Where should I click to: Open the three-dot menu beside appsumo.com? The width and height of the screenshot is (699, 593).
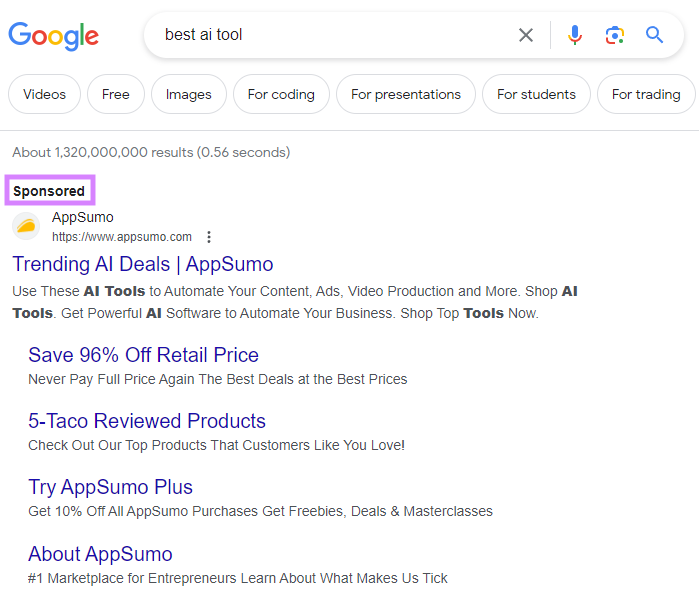209,237
